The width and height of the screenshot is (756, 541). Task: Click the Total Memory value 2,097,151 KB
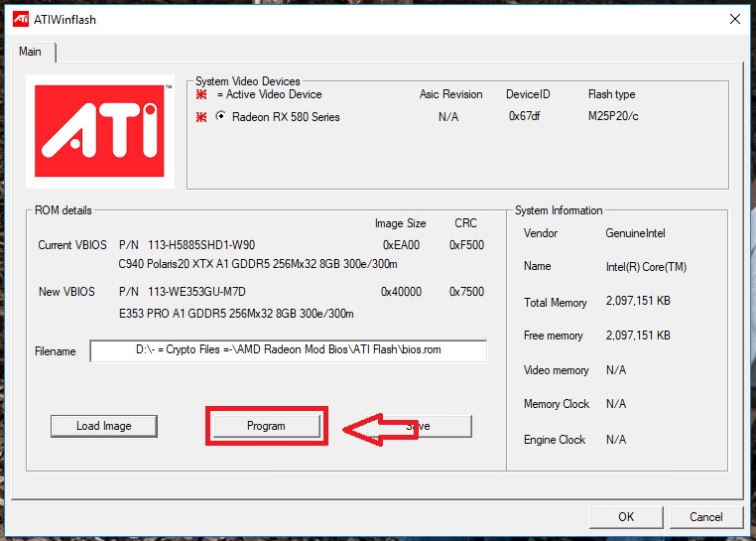[x=638, y=301]
